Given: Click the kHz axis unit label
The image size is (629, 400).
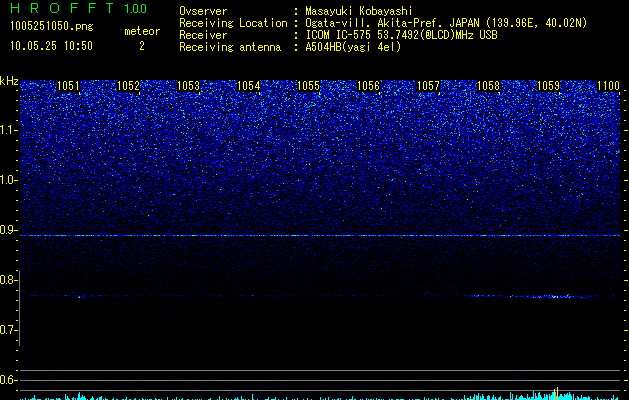Looking at the screenshot, I should pyautogui.click(x=9, y=81).
